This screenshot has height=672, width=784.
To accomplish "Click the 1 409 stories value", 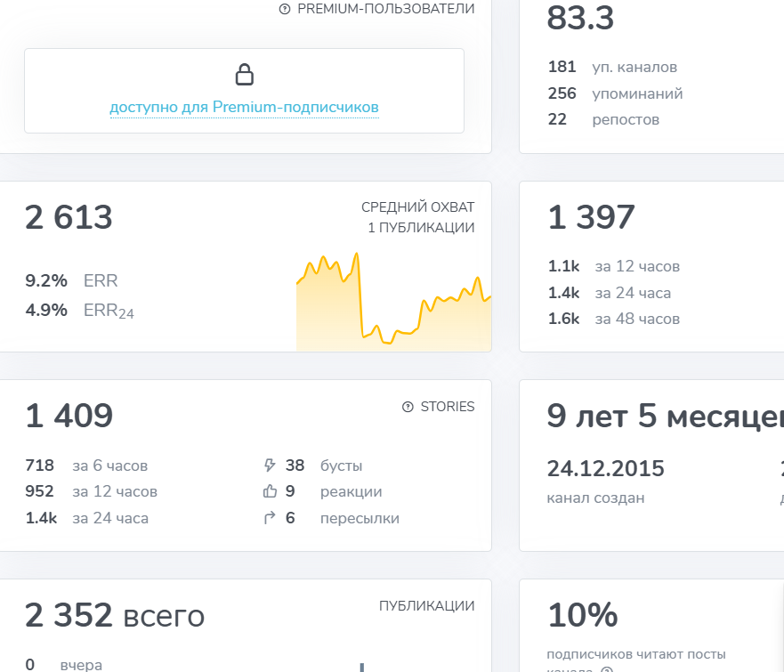I will click(69, 416).
